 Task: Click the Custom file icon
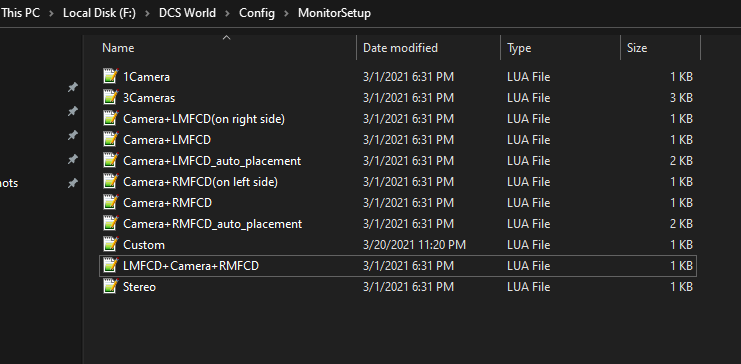tap(110, 244)
